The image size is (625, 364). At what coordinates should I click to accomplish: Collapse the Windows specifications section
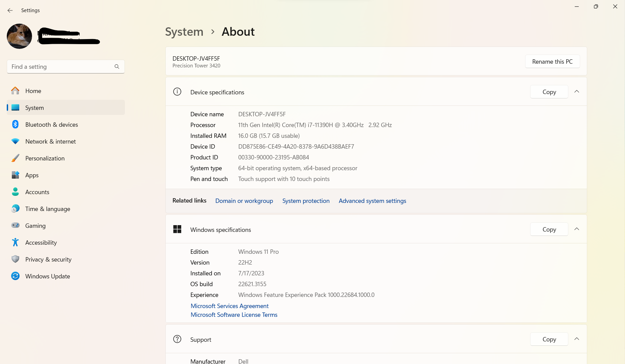click(577, 229)
